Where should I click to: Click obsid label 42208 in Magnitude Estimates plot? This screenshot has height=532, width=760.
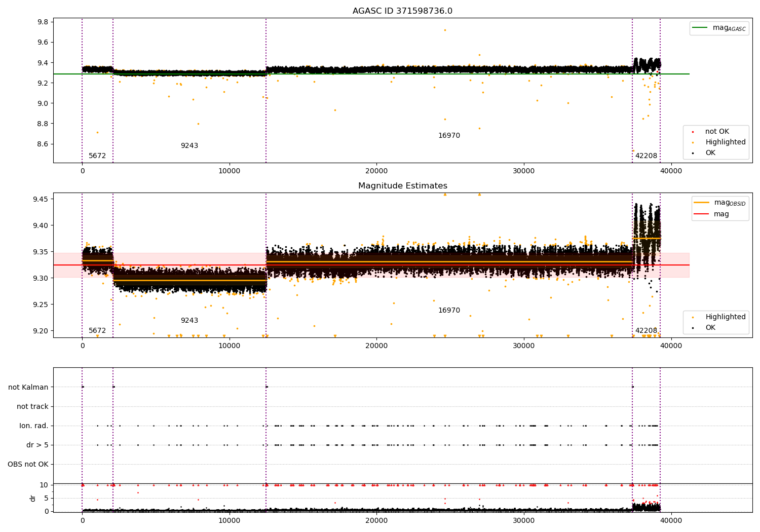tap(646, 331)
